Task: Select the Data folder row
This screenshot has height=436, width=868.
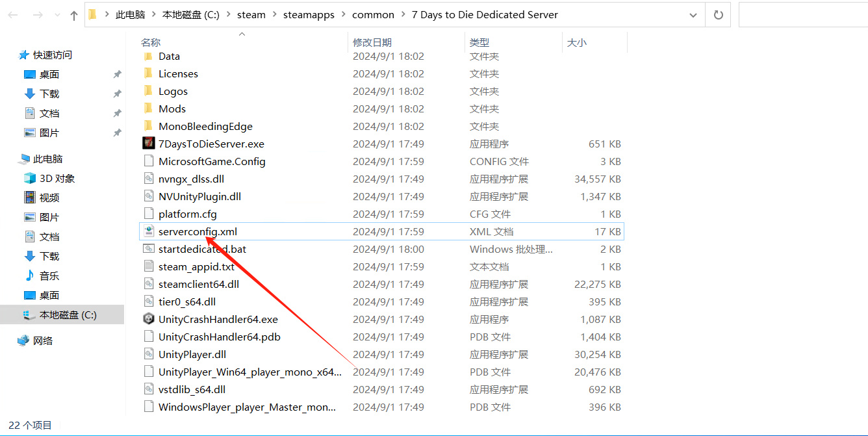Action: 381,57
